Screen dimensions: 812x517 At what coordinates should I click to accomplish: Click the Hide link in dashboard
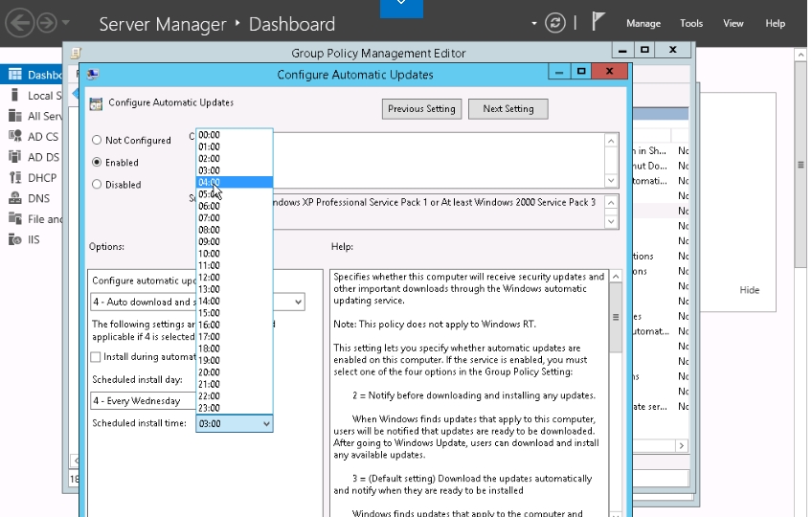pyautogui.click(x=749, y=290)
